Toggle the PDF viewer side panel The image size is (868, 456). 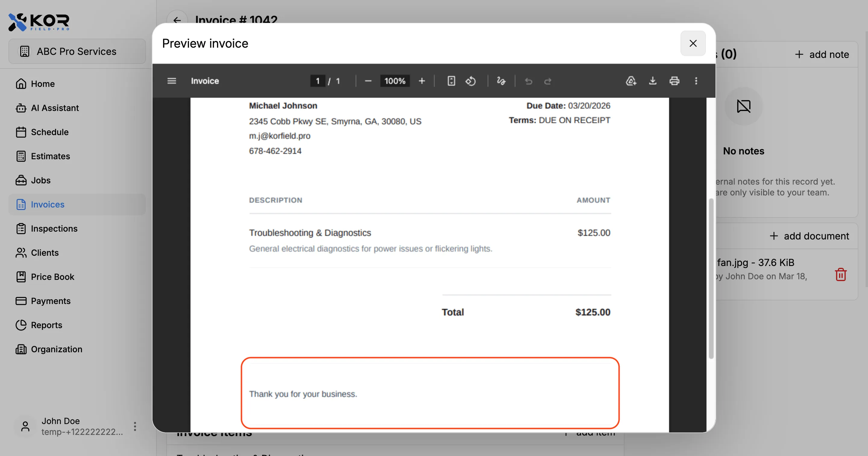click(x=171, y=81)
